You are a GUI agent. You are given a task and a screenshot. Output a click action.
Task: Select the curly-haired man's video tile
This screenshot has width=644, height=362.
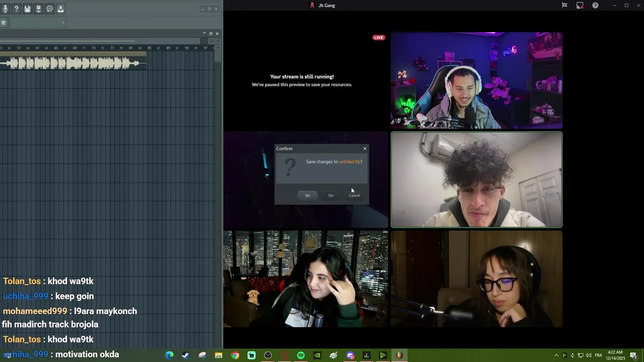476,179
